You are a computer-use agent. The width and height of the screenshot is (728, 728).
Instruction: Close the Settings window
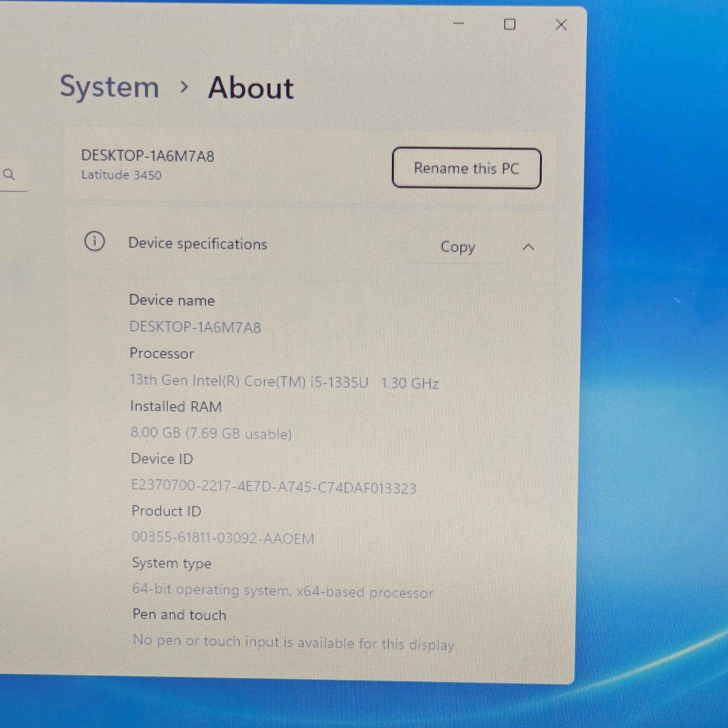tap(561, 25)
